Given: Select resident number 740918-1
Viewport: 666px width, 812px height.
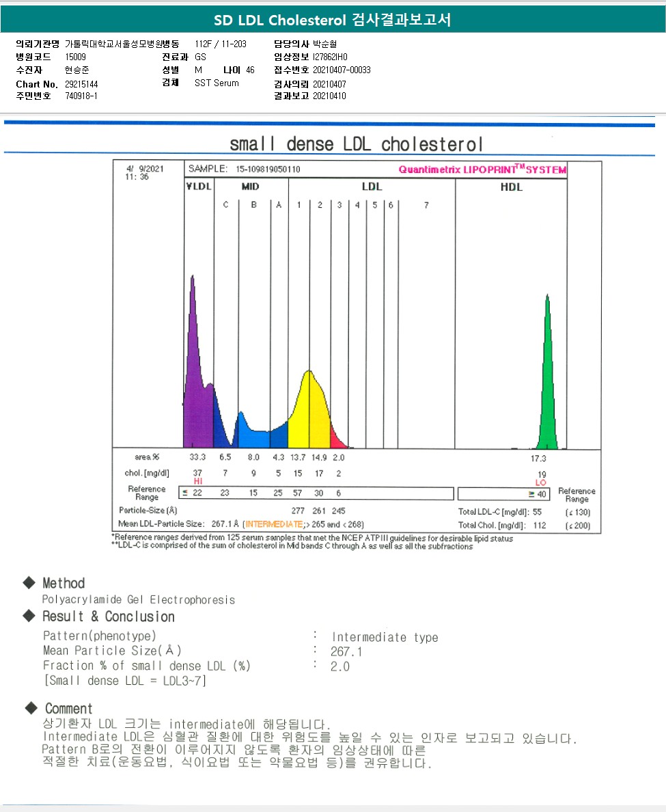Looking at the screenshot, I should pos(81,96).
